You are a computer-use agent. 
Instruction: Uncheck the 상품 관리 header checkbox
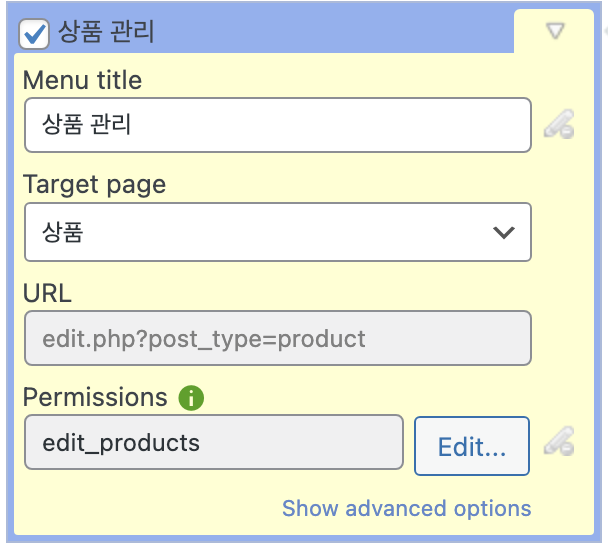click(x=34, y=34)
